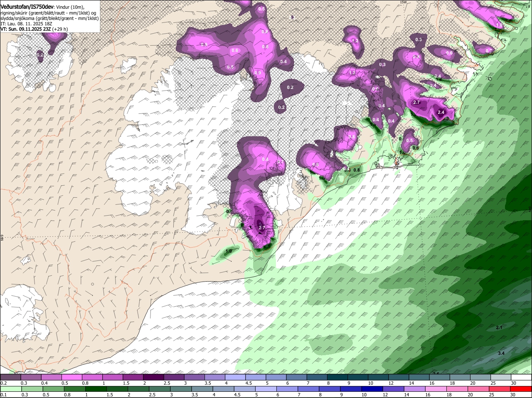Click the bright pink 0.5 swatch in snow legend
Image resolution: width=532 pixels, height=398 pixels.
point(71,377)
